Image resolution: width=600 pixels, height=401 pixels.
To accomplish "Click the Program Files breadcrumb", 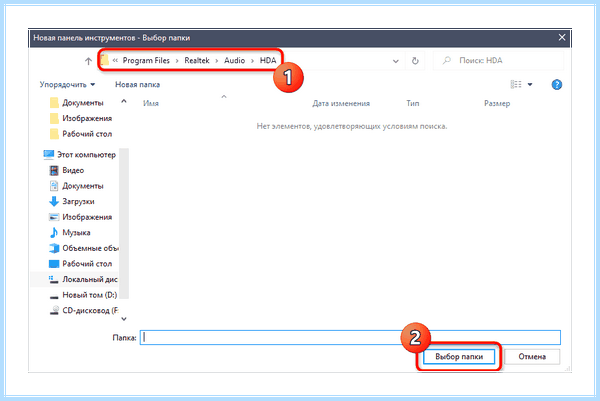I will tap(146, 60).
